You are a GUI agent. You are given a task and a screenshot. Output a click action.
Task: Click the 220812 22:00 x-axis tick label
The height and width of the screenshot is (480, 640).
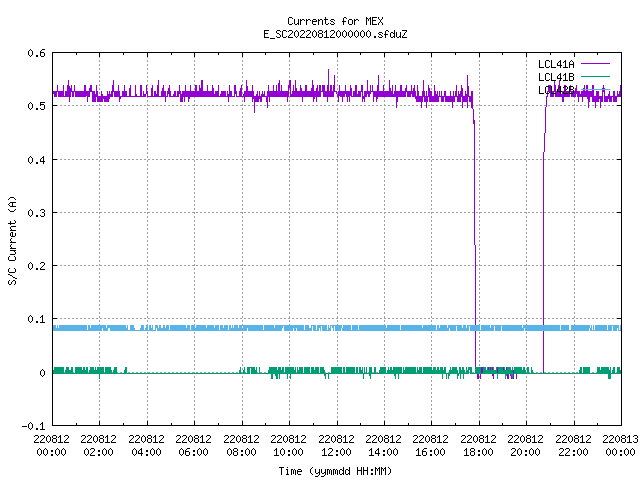point(573,446)
